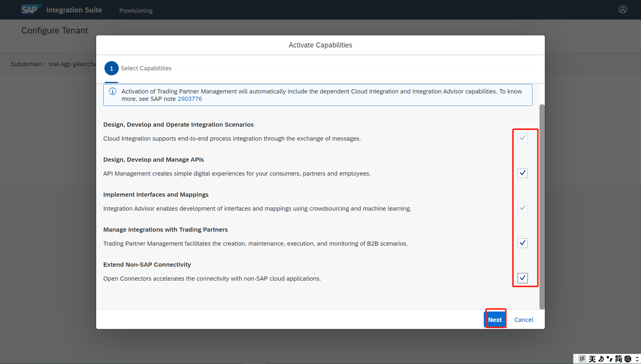Click the API Management description text
641x364 pixels.
coord(237,174)
